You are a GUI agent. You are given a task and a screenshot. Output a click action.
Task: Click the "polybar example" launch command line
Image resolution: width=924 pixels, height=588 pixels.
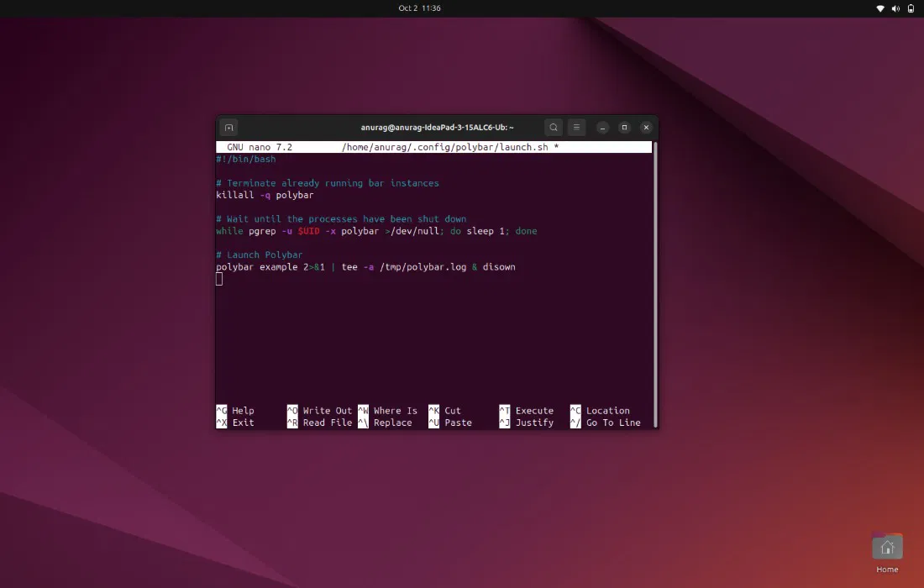[365, 267]
